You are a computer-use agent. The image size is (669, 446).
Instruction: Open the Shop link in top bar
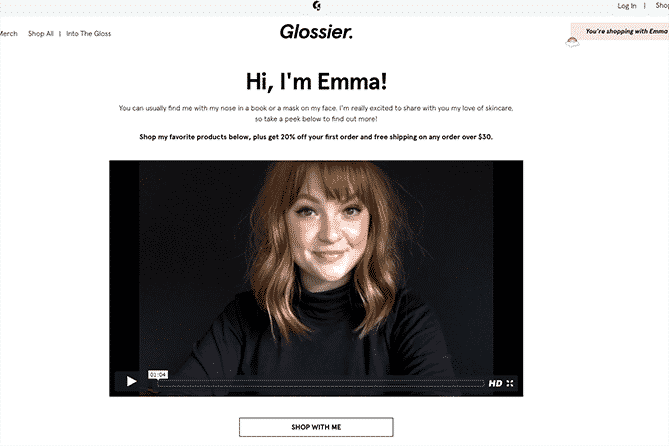click(x=662, y=6)
